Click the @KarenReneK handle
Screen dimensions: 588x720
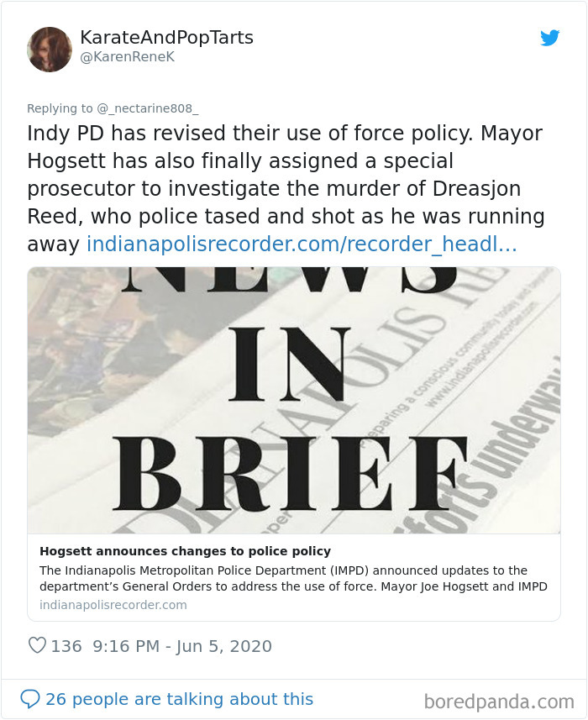pyautogui.click(x=127, y=57)
